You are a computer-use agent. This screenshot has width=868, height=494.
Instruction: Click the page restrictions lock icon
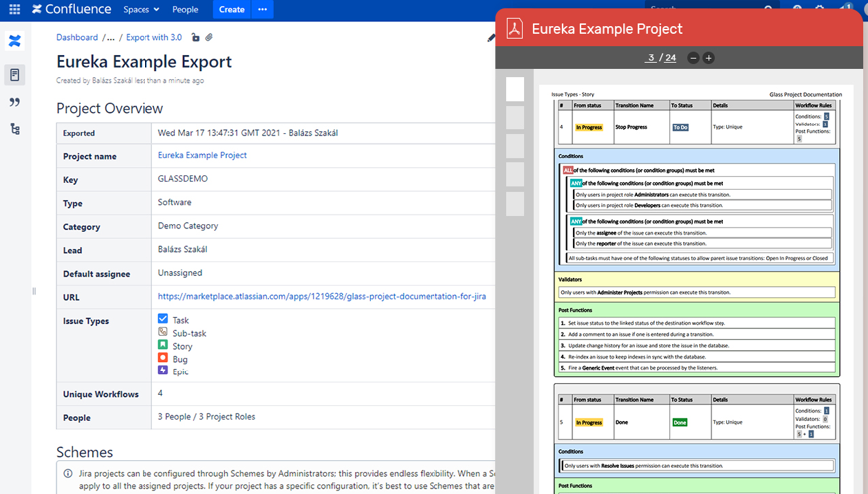point(195,37)
